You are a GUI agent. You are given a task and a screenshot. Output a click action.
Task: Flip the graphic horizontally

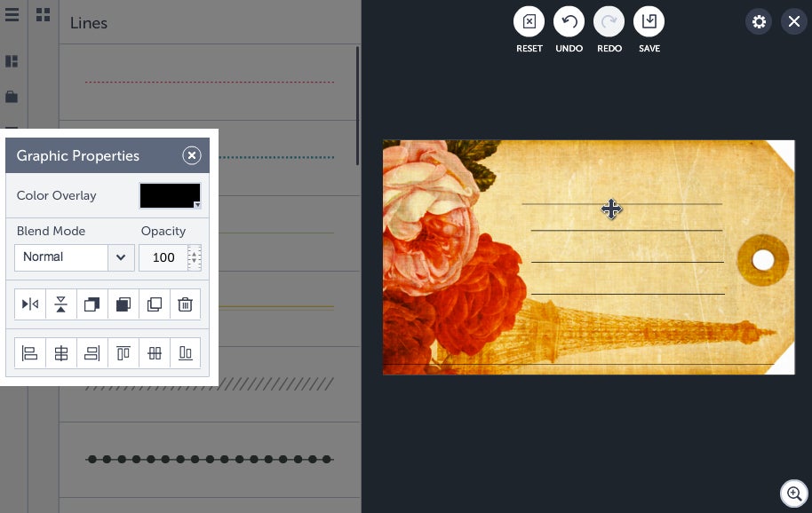tap(30, 304)
